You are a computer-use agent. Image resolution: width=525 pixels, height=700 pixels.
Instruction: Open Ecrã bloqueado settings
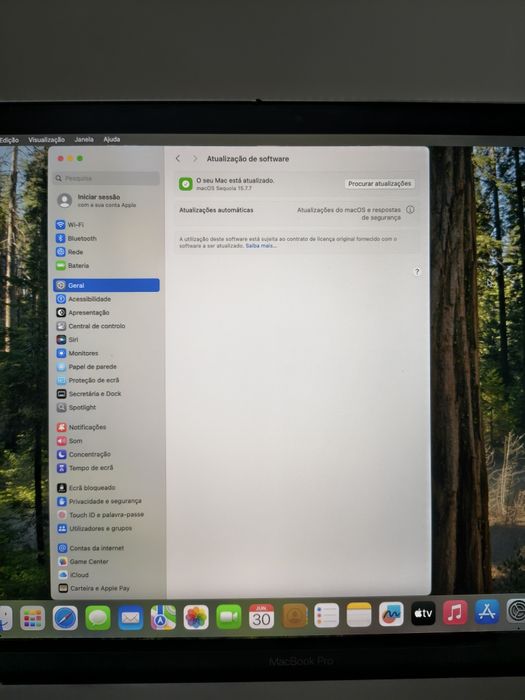coord(107,488)
